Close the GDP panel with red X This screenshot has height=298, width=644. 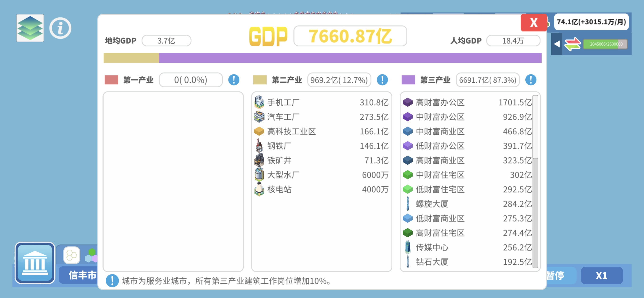point(534,23)
